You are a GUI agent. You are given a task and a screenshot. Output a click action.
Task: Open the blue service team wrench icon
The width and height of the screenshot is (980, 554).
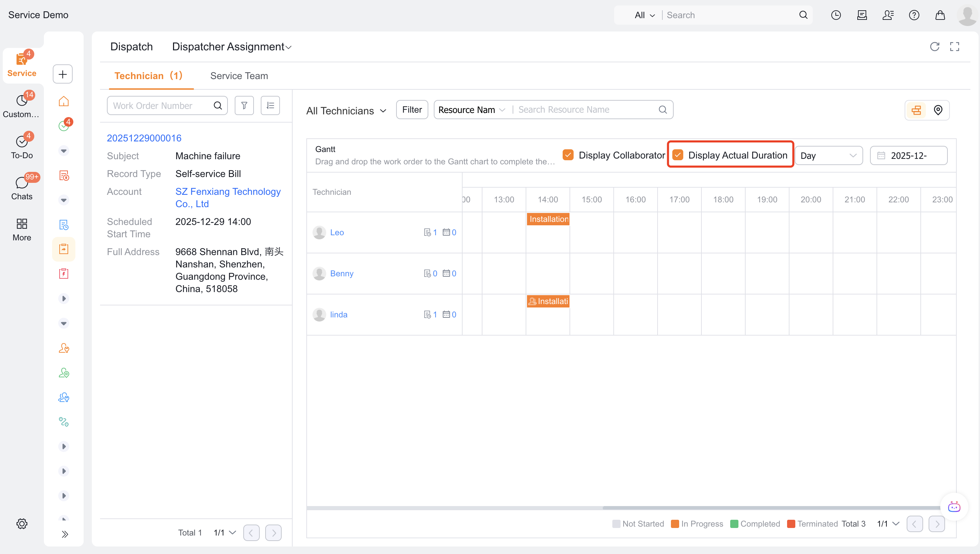[x=64, y=397]
